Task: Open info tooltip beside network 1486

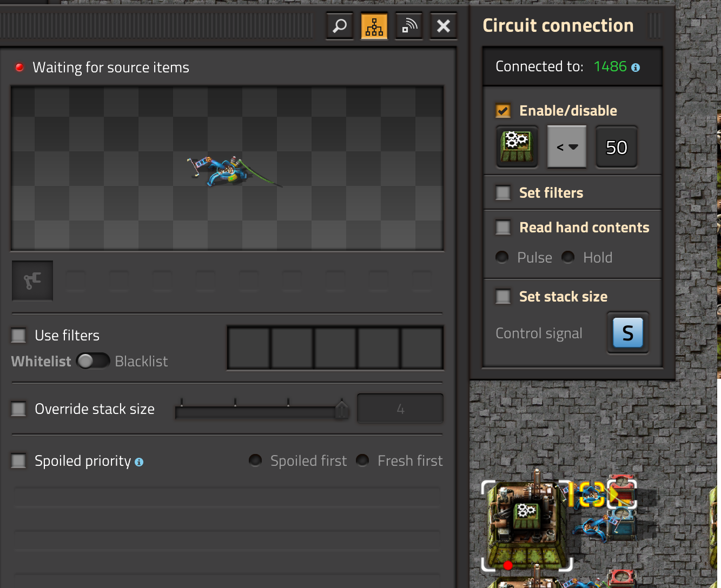Action: point(636,68)
